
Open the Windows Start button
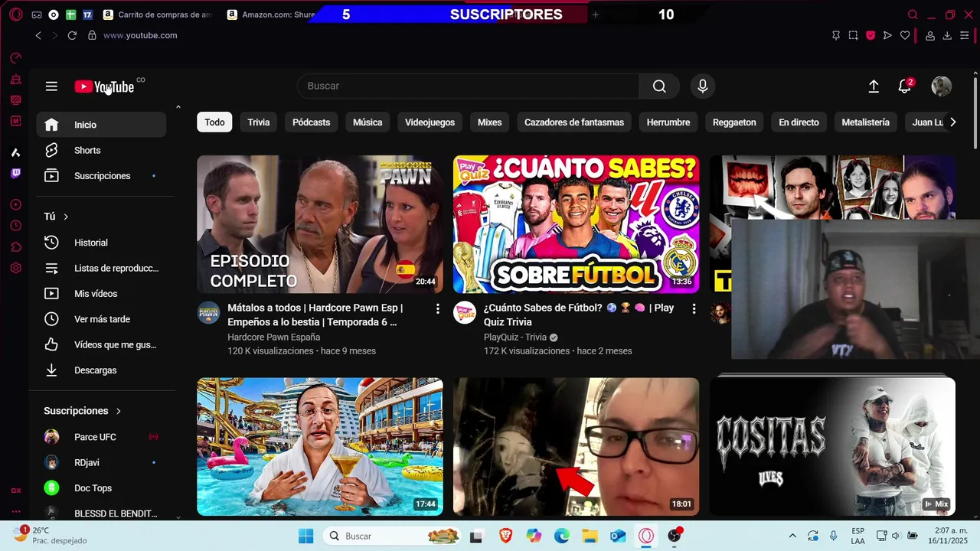point(305,536)
